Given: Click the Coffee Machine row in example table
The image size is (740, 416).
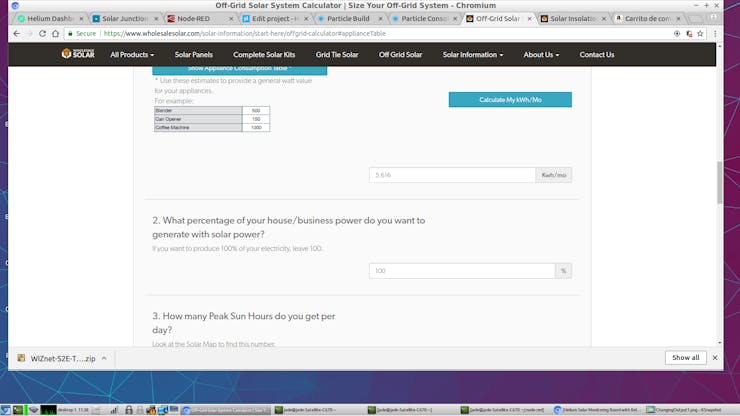Looking at the screenshot, I should pyautogui.click(x=212, y=127).
